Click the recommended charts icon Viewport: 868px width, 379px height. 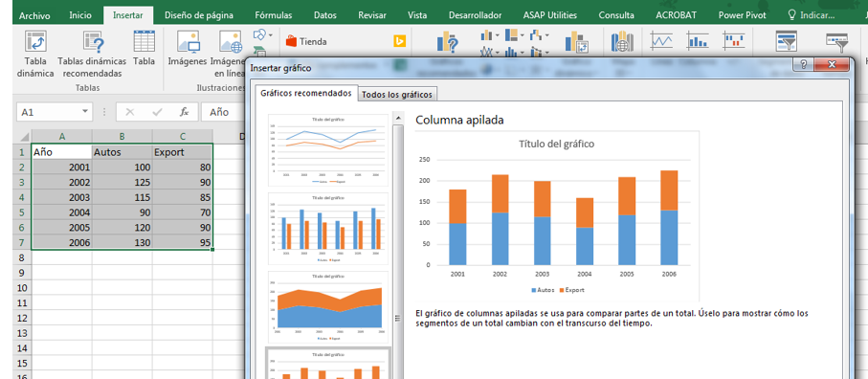(x=447, y=41)
